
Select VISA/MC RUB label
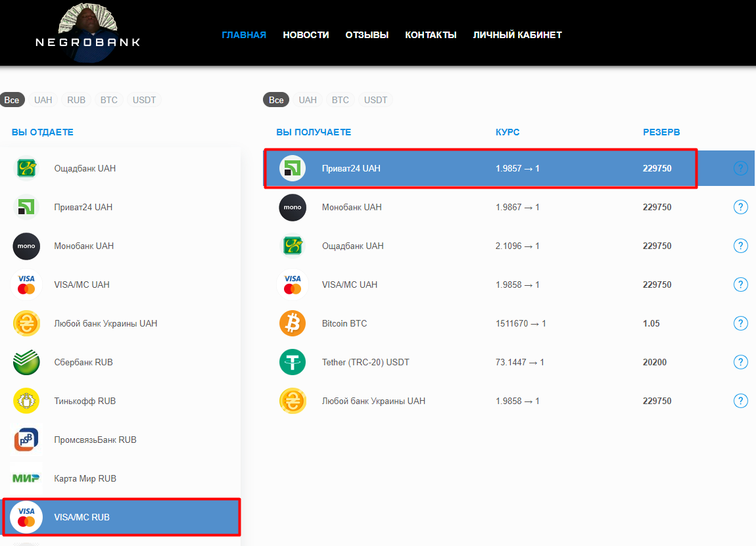(x=82, y=517)
